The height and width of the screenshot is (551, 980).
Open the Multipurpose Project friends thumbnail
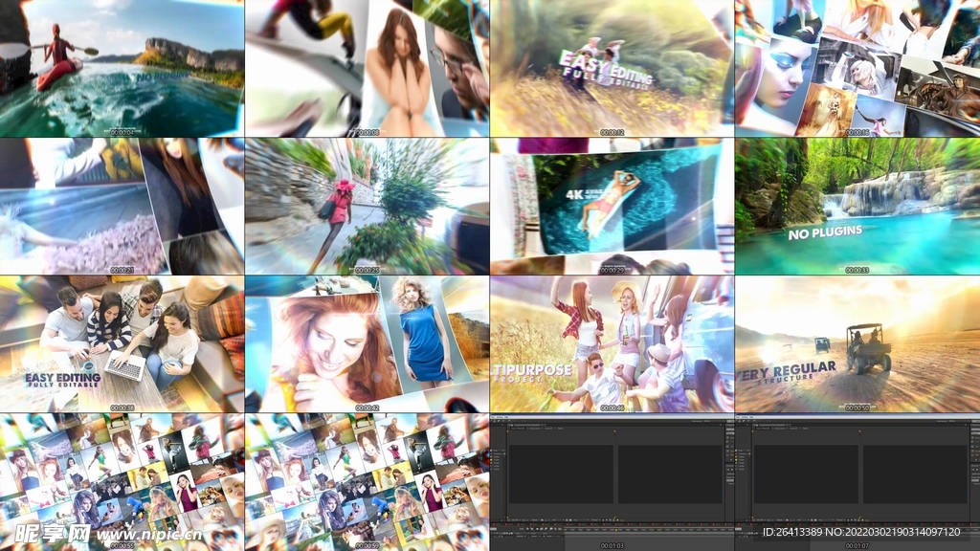click(x=612, y=344)
